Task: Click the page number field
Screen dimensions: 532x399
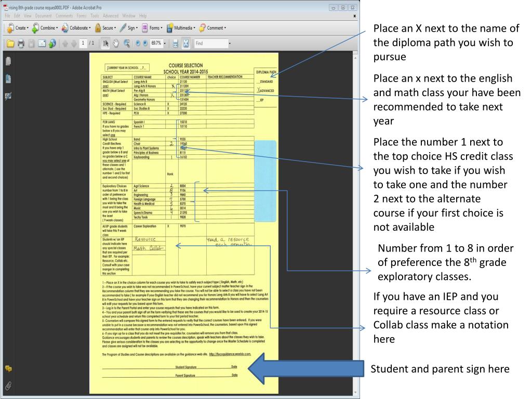Action: coord(83,43)
